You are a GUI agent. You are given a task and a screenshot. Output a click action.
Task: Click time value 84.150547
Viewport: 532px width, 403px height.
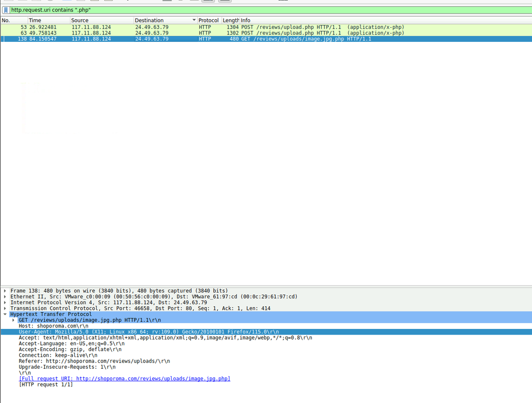tap(43, 39)
